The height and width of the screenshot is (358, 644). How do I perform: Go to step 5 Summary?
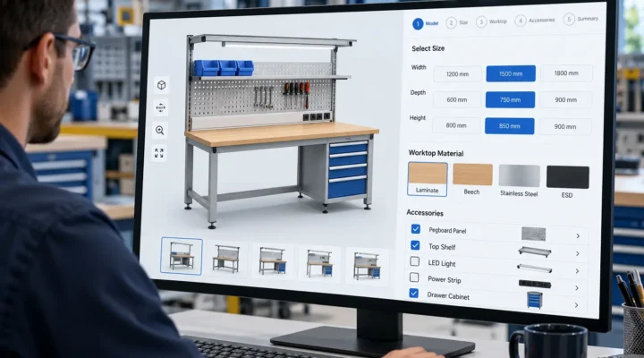(580, 19)
